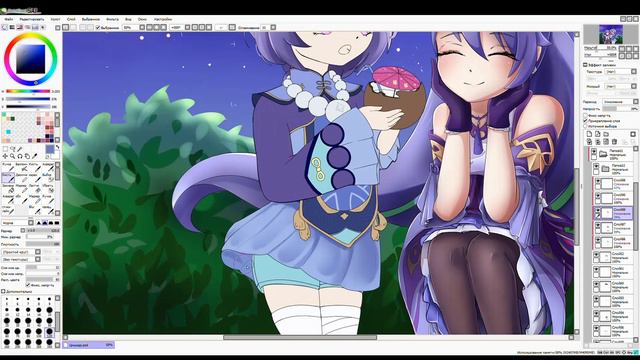The height and width of the screenshot is (360, 640).
Task: Switch to the document tab in the bottom bar
Action: [x=89, y=345]
